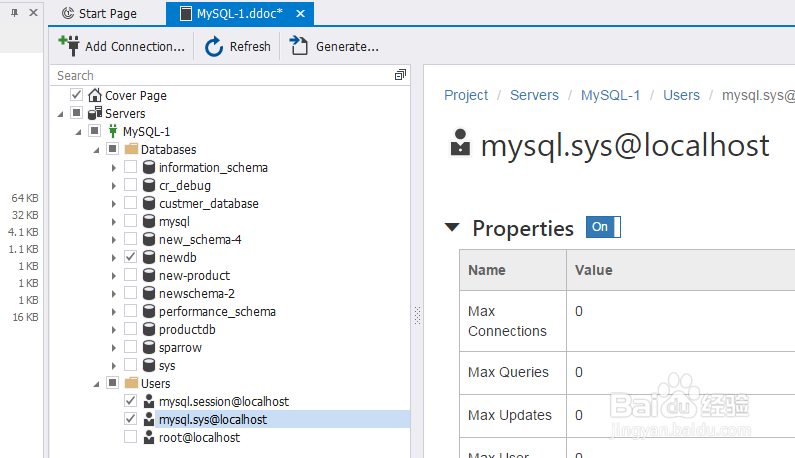Click the MySQL-1.ddoc document tab icon
The height and width of the screenshot is (458, 795).
click(186, 14)
